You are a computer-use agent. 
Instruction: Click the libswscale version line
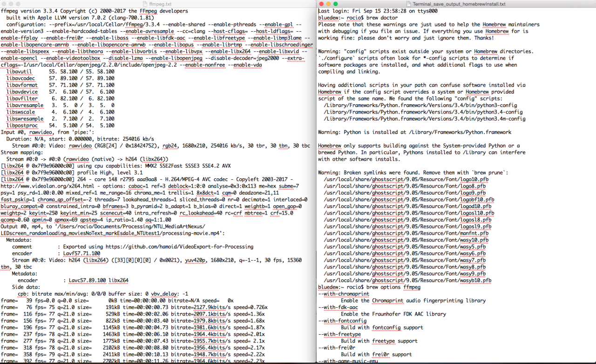(60, 112)
